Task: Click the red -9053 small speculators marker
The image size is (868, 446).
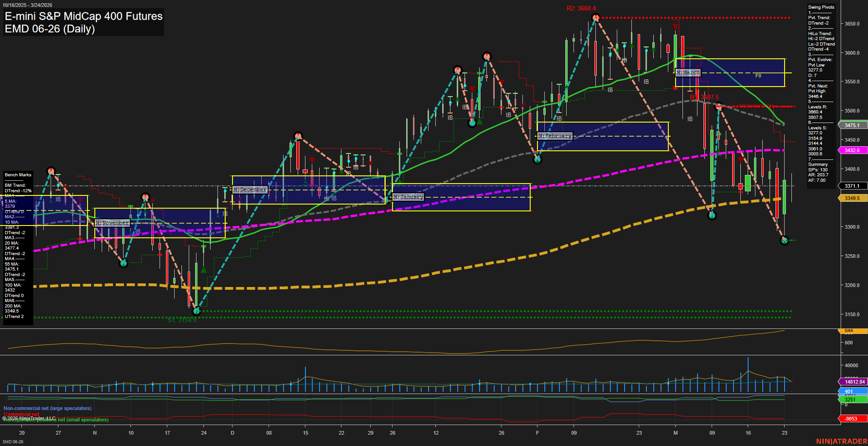Action: pyautogui.click(x=851, y=418)
